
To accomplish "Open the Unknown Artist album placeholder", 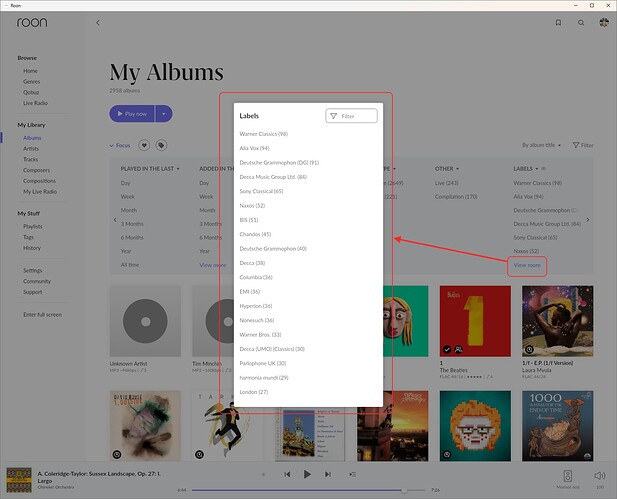I will (145, 321).
